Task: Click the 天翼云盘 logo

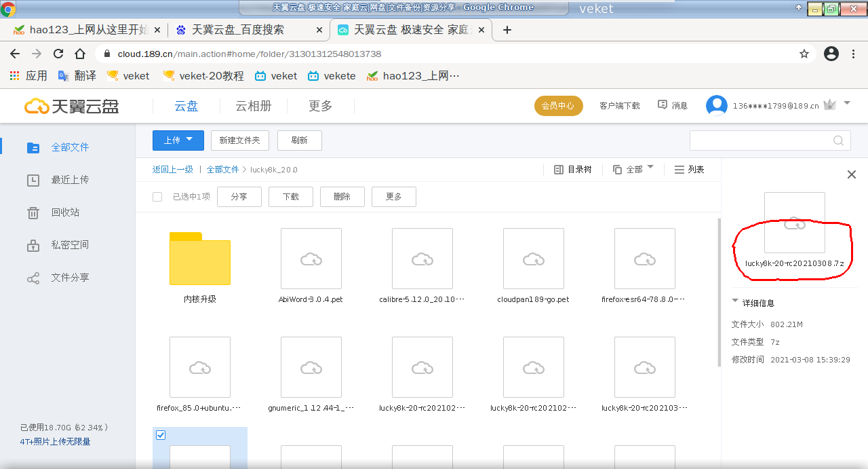Action: [x=71, y=106]
